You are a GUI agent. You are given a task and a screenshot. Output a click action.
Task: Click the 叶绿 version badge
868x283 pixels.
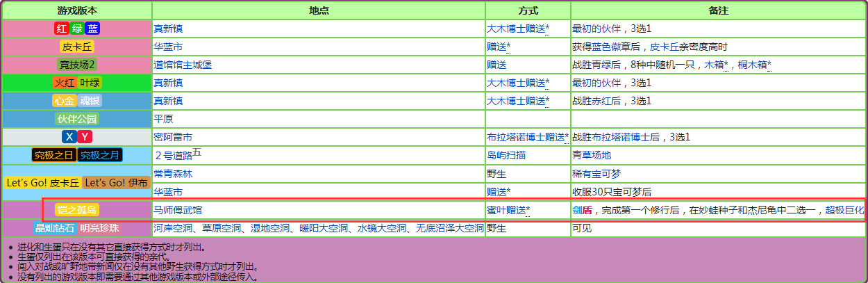pyautogui.click(x=90, y=83)
